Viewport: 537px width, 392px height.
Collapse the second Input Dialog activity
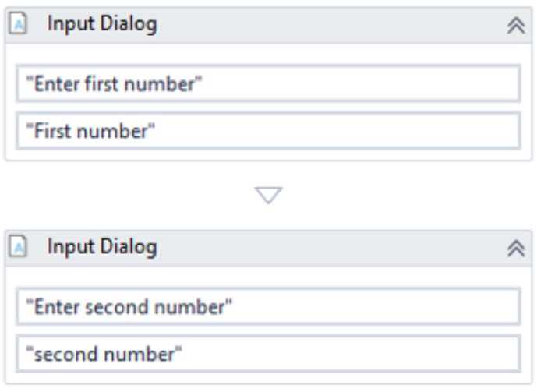515,248
